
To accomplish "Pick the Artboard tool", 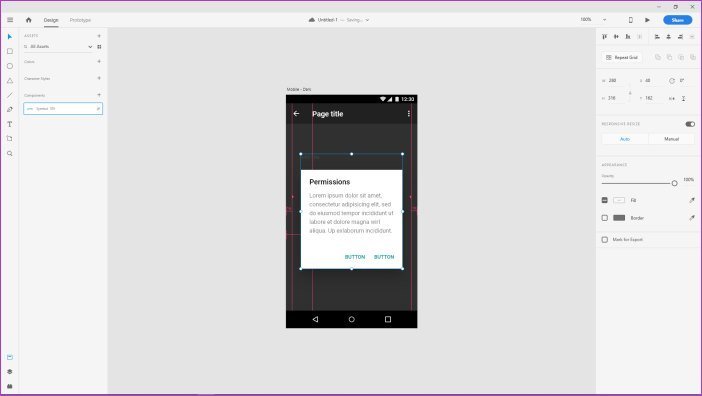I will pos(10,139).
